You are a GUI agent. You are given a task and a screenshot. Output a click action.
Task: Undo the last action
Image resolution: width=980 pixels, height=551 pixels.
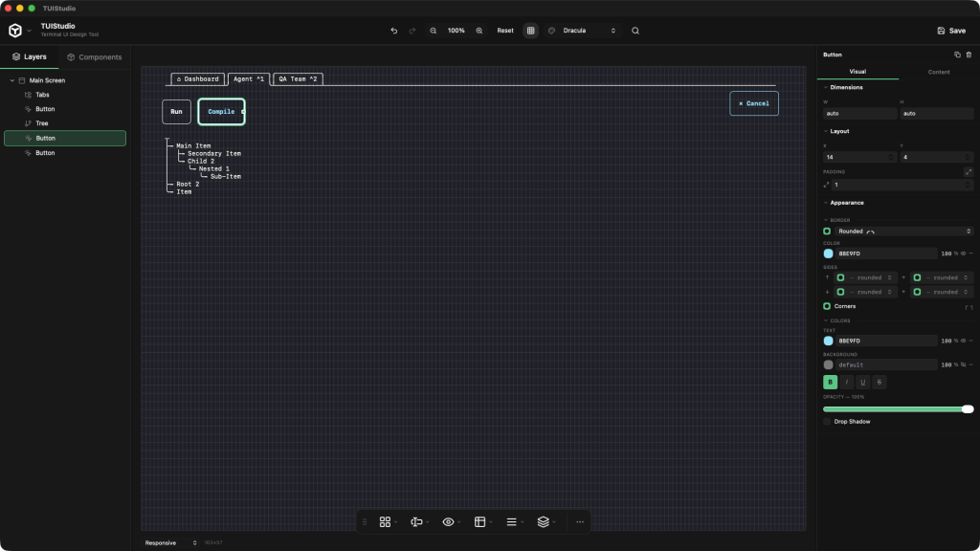coord(393,31)
